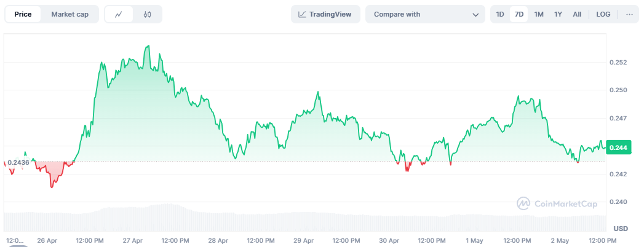Set the time range to 7D
The width and height of the screenshot is (644, 247).
click(519, 14)
